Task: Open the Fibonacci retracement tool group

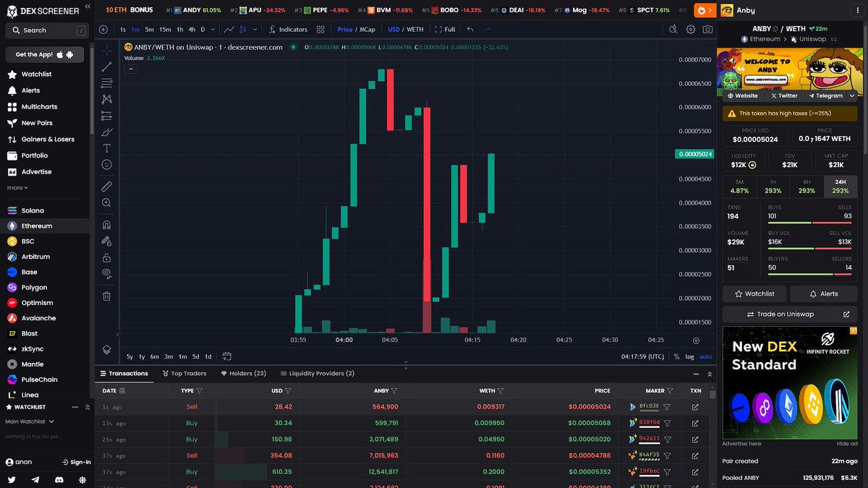Action: coord(106,83)
